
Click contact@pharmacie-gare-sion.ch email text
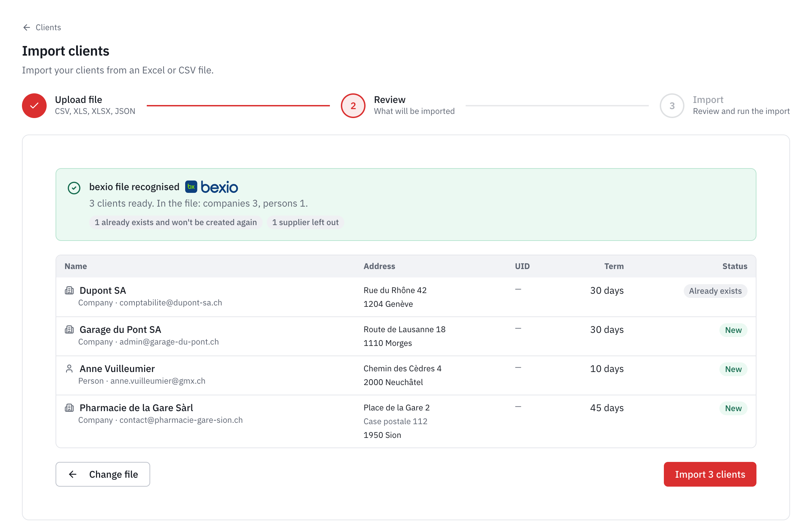(181, 420)
